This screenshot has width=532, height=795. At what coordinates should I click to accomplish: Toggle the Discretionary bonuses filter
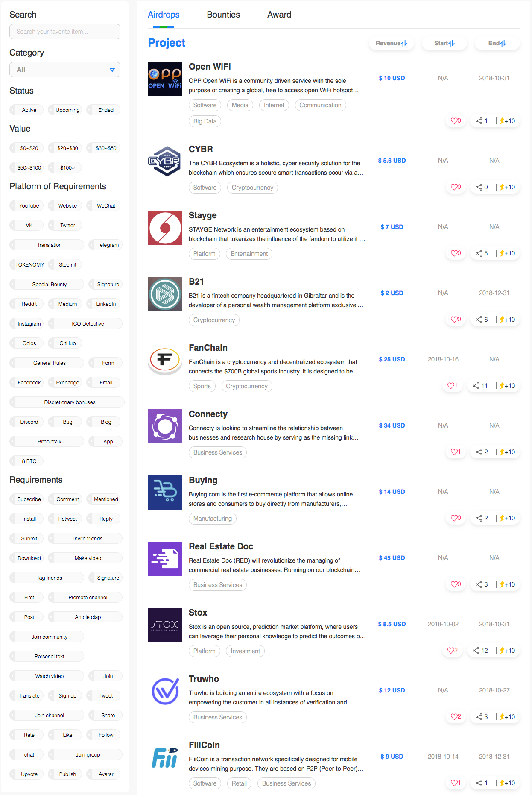[67, 402]
